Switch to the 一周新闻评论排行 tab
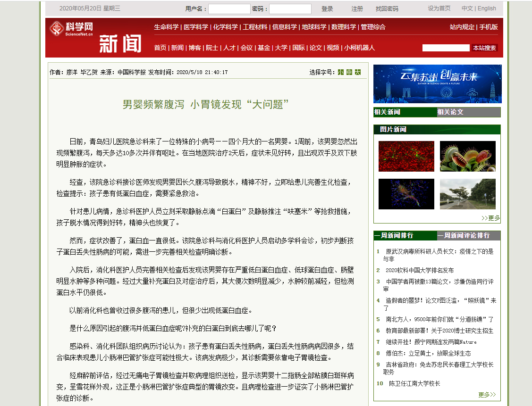This screenshot has height=406, width=532. (x=468, y=235)
